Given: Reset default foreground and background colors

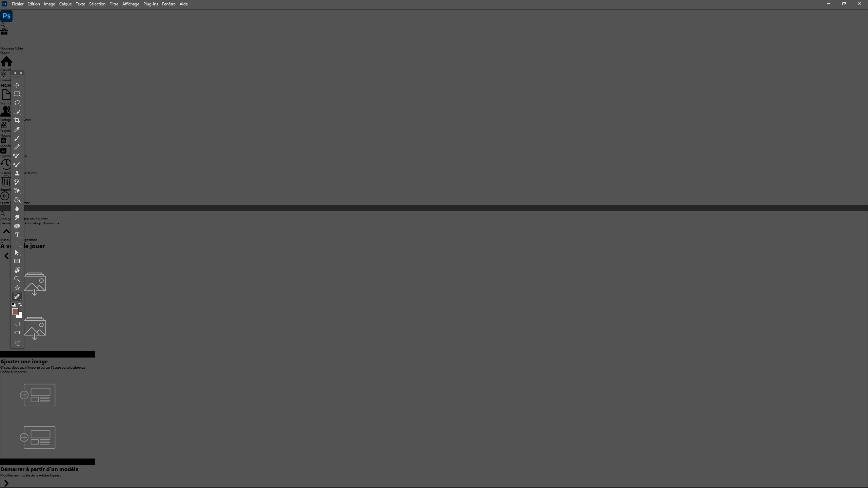Looking at the screenshot, I should point(14,305).
